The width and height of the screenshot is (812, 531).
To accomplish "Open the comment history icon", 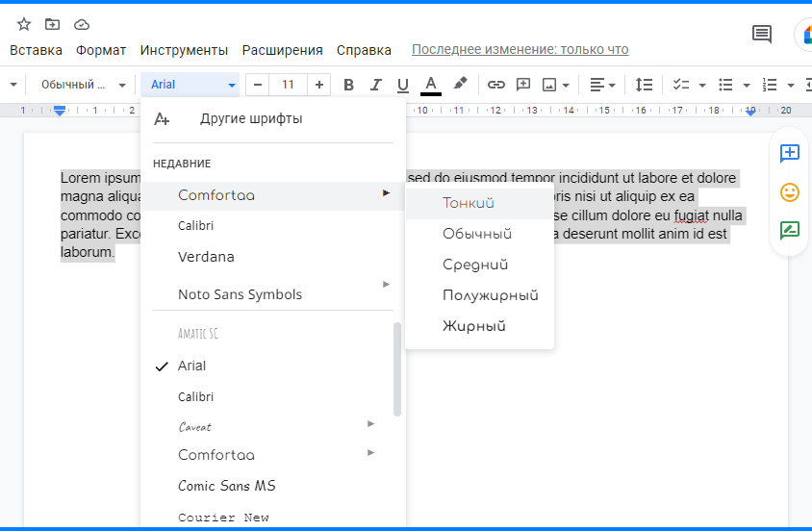I will pos(762,35).
